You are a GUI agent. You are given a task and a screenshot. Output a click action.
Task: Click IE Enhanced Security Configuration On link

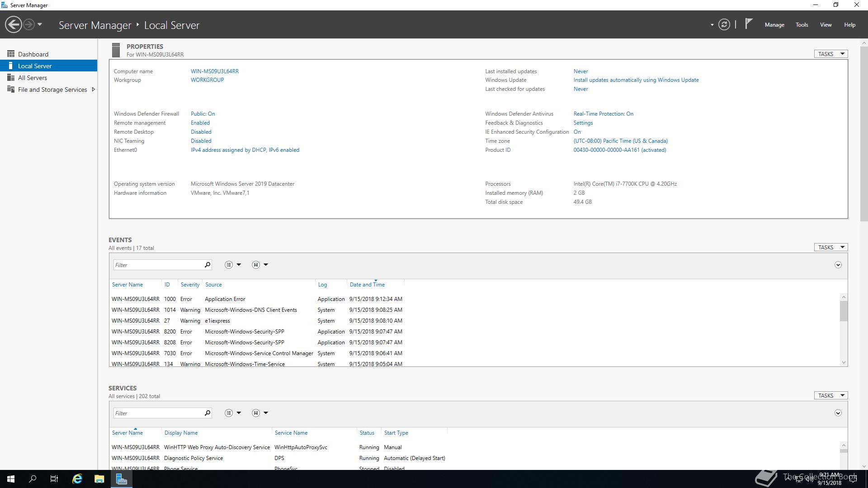(577, 132)
